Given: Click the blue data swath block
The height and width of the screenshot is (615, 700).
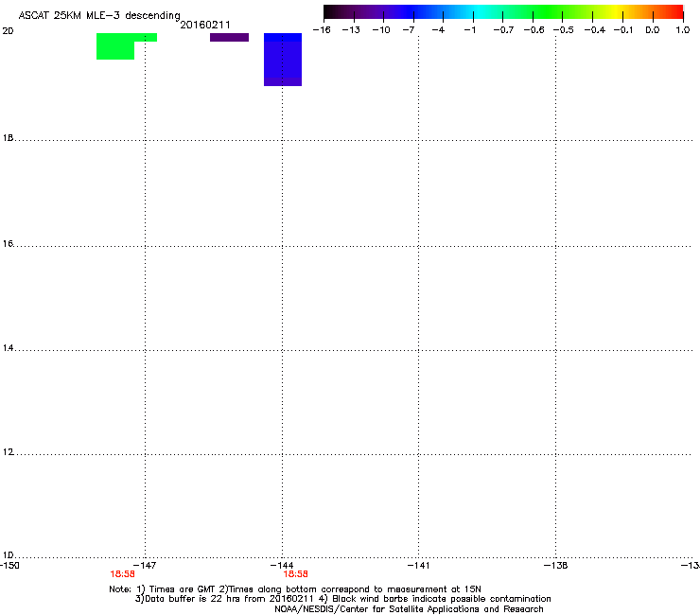Looking at the screenshot, I should pyautogui.click(x=283, y=60).
